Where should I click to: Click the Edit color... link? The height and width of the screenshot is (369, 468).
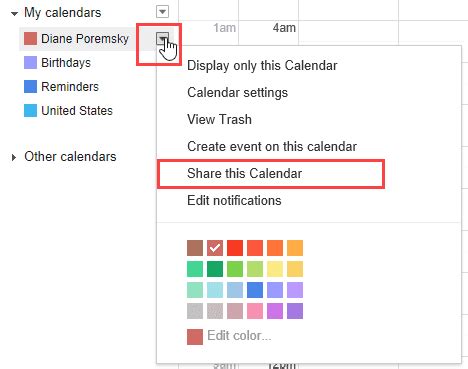click(239, 336)
